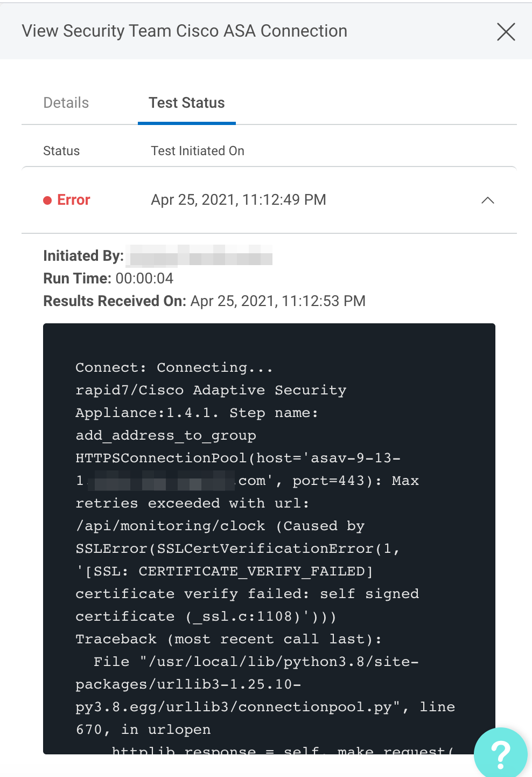Click the SSLCertVerificationError log line
Image resolution: width=532 pixels, height=777 pixels.
click(237, 549)
